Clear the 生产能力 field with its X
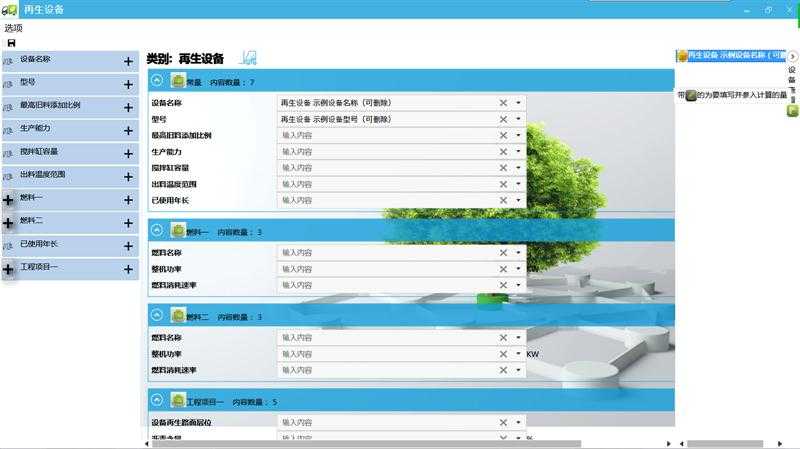The height and width of the screenshot is (449, 800). click(x=503, y=152)
